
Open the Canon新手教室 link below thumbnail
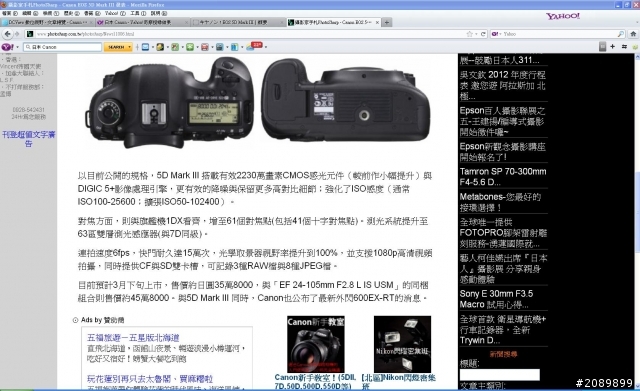tap(315, 382)
